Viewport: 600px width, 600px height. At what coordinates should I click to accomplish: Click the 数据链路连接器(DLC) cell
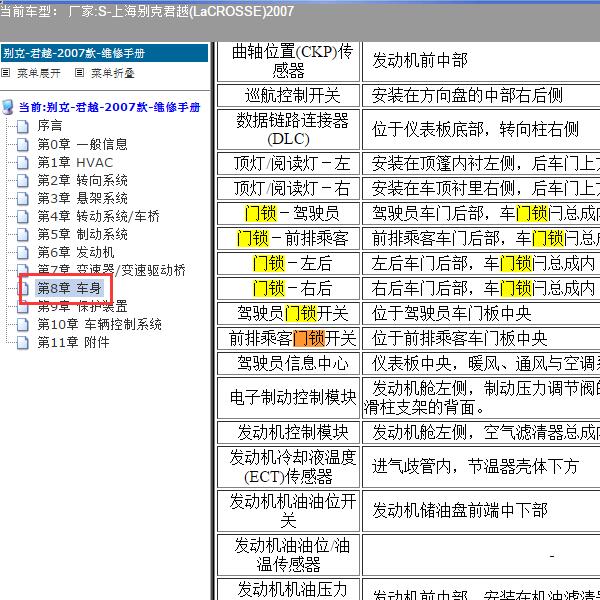click(289, 129)
